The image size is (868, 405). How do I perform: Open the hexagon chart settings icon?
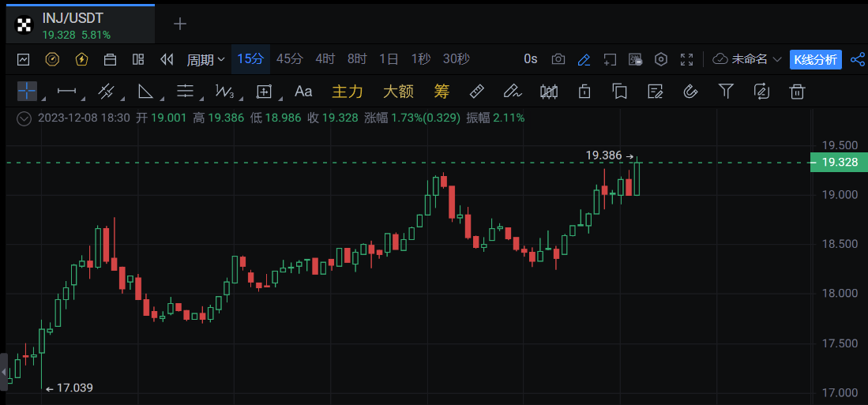[x=662, y=59]
